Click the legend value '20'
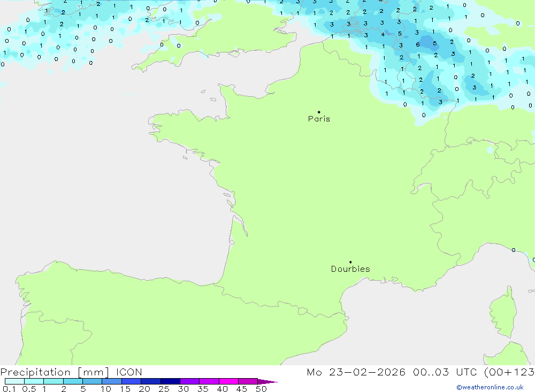This screenshot has height=392, width=535. pyautogui.click(x=144, y=389)
